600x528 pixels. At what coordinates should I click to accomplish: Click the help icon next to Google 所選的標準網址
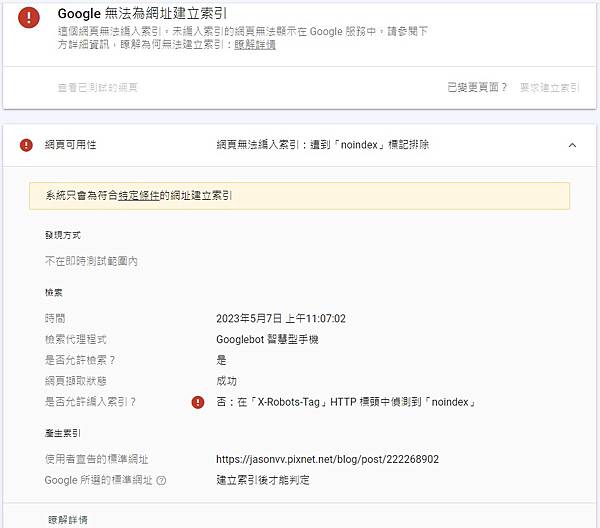tap(161, 480)
